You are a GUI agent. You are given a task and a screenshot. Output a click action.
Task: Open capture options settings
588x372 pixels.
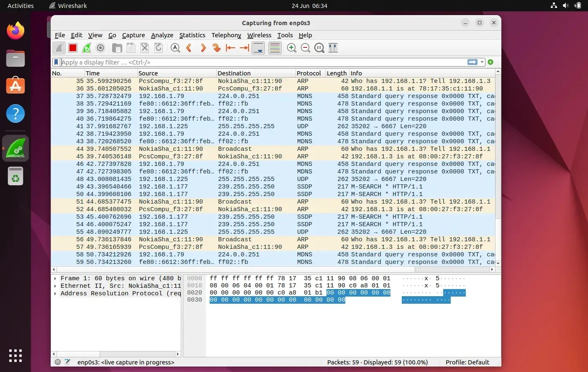pyautogui.click(x=100, y=48)
